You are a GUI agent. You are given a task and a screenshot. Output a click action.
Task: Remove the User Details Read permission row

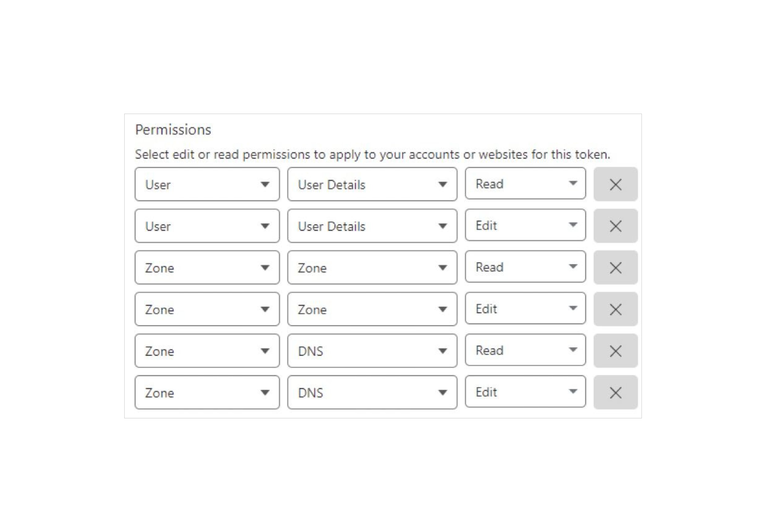point(615,184)
